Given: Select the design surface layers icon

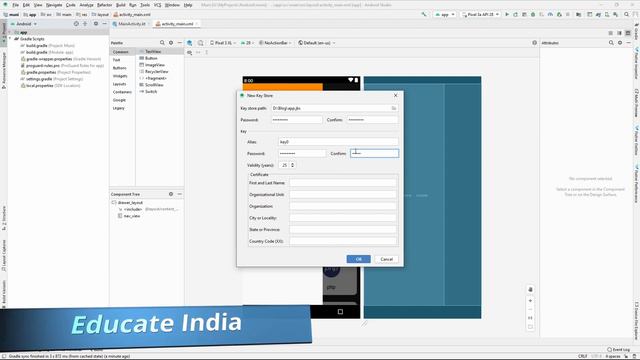Looking at the screenshot, I should [x=190, y=42].
